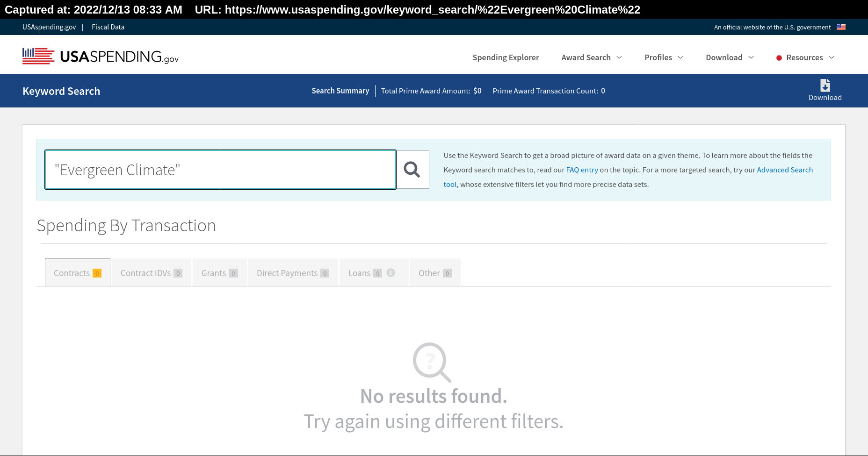Click the magnifying glass search button
The width and height of the screenshot is (868, 456).
click(x=412, y=170)
